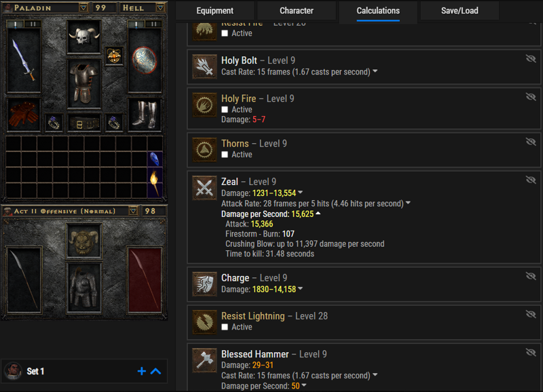
Task: Hide the Zeal skill with eye icon
Action: (531, 180)
